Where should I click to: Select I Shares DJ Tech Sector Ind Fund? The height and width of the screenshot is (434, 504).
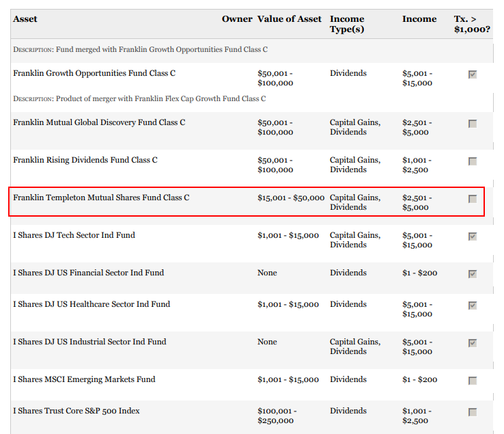(74, 235)
